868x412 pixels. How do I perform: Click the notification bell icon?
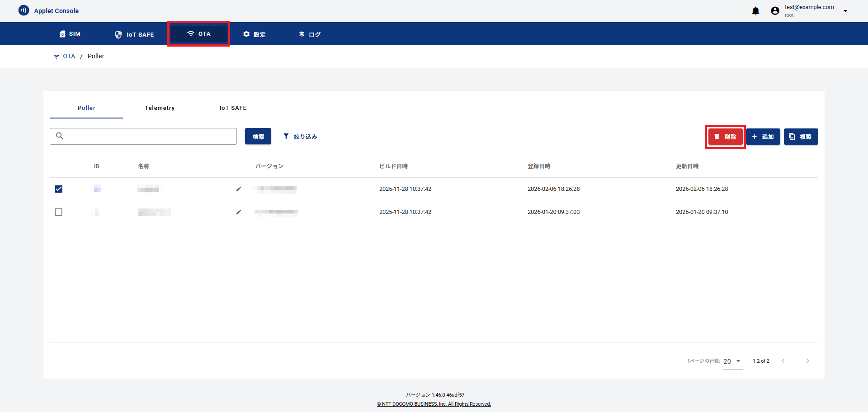(755, 11)
